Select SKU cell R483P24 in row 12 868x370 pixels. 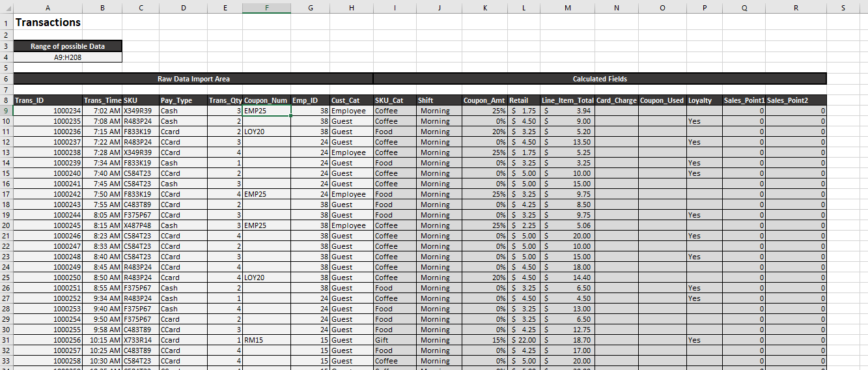coord(141,142)
